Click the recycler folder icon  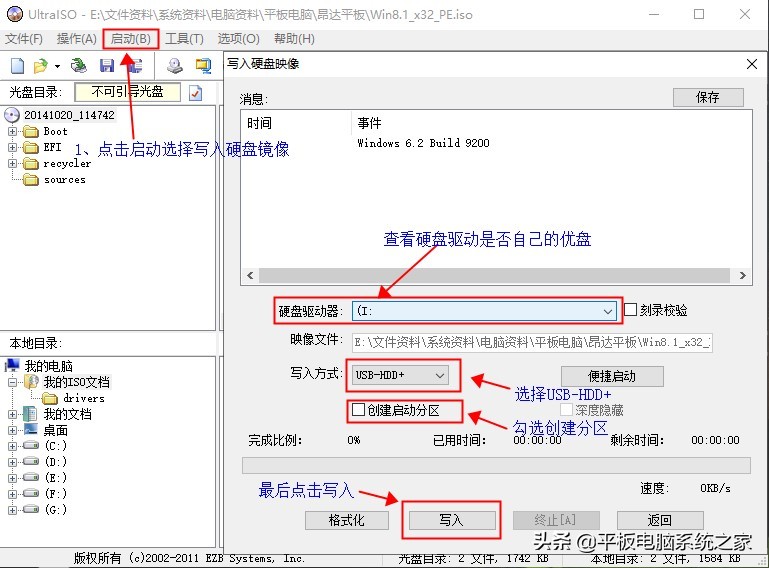tap(31, 164)
